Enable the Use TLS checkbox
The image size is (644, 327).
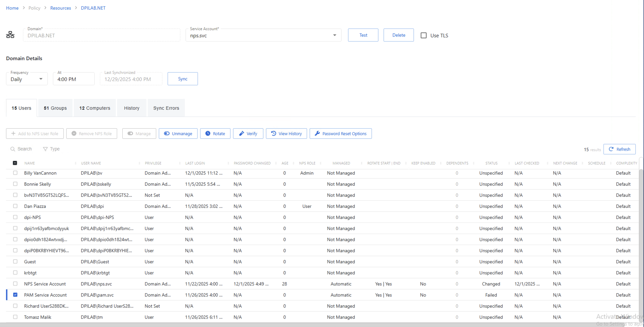(x=423, y=35)
